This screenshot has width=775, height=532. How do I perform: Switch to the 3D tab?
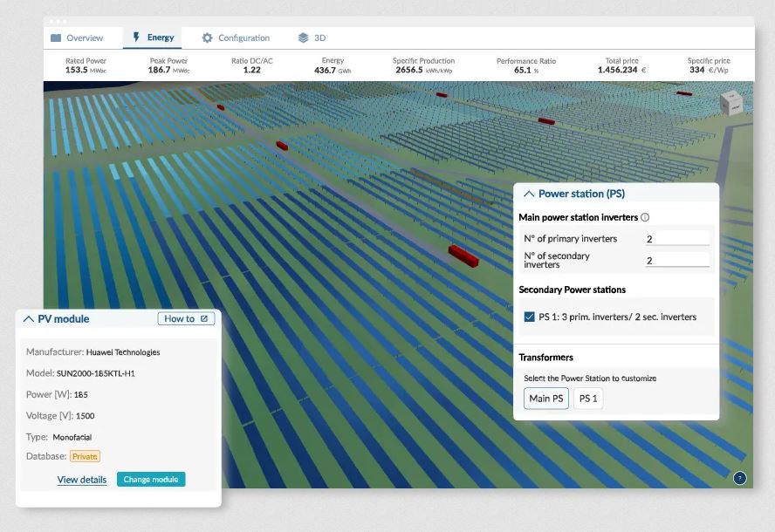pyautogui.click(x=312, y=38)
